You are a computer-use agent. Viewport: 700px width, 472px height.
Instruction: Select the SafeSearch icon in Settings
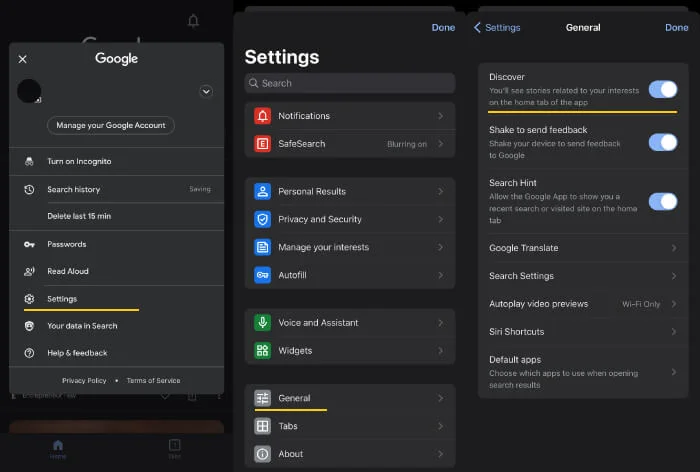pyautogui.click(x=262, y=144)
